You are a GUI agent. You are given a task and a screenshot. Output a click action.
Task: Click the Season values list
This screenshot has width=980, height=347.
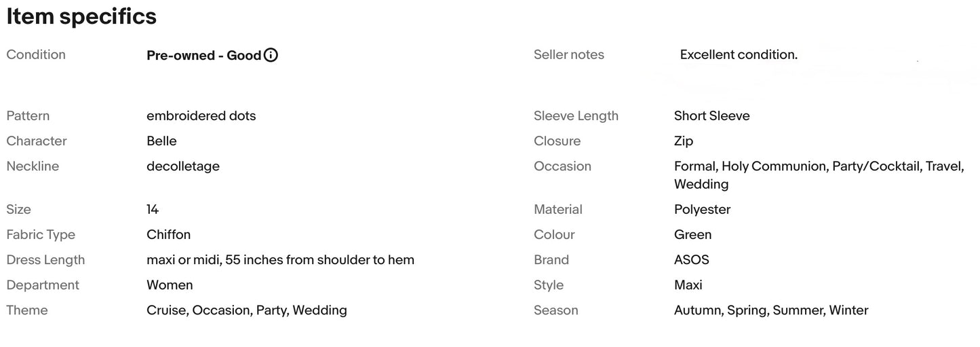coord(771,310)
